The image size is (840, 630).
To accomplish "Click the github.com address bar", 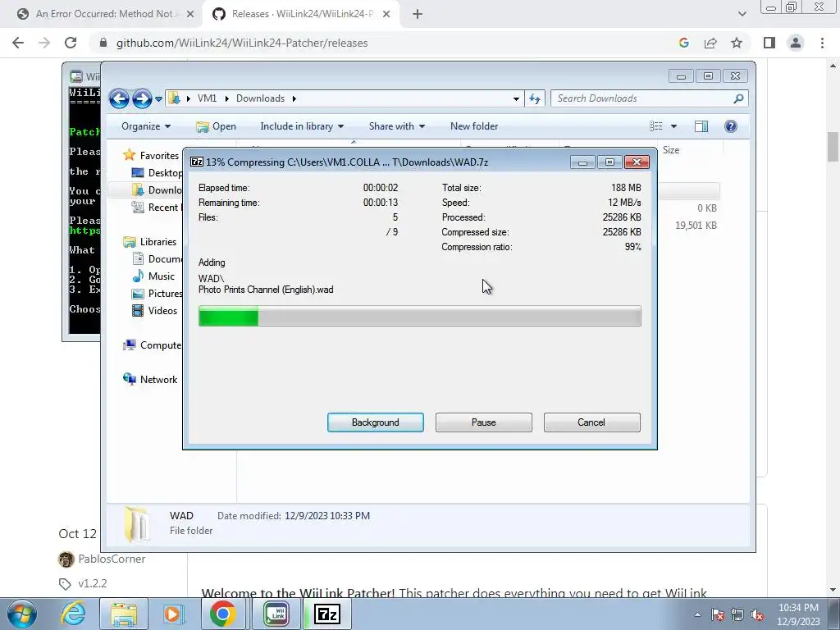I will [386, 43].
